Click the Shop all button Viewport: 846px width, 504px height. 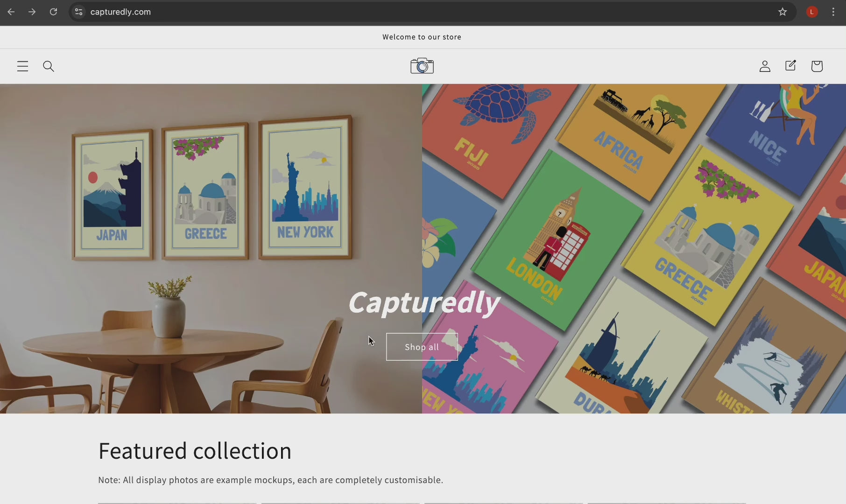(422, 347)
